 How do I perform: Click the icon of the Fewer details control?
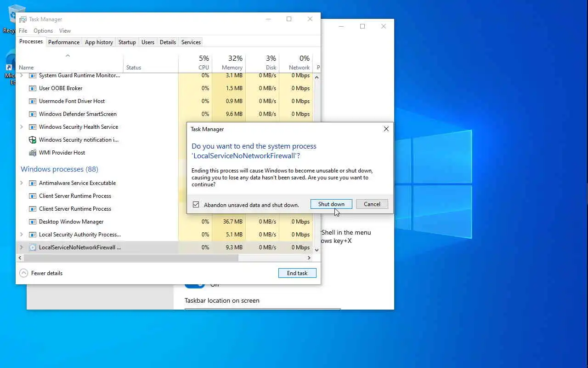coord(24,273)
